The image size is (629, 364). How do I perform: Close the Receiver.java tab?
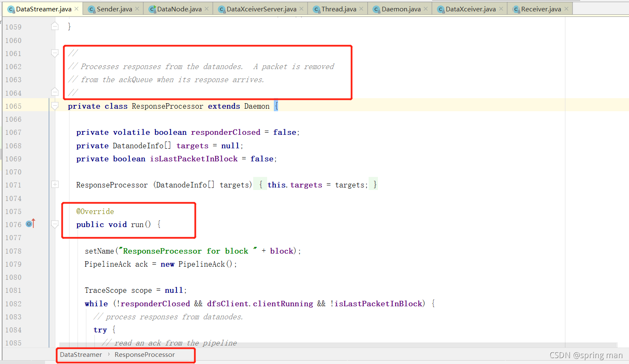pos(566,9)
